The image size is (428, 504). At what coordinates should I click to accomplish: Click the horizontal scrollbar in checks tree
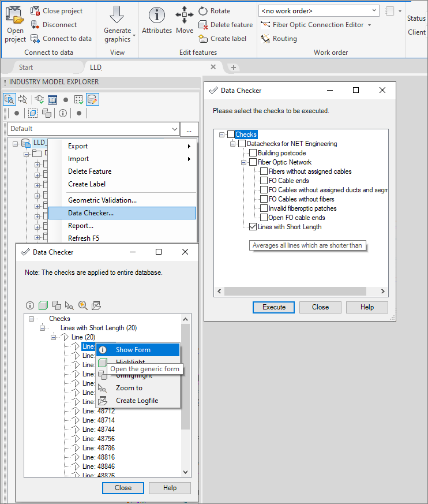tap(295, 291)
